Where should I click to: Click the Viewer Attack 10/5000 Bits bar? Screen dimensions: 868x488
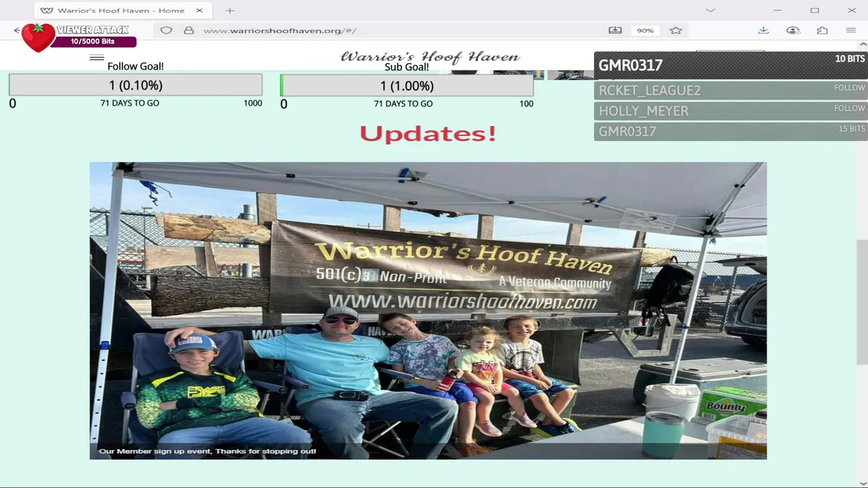94,41
